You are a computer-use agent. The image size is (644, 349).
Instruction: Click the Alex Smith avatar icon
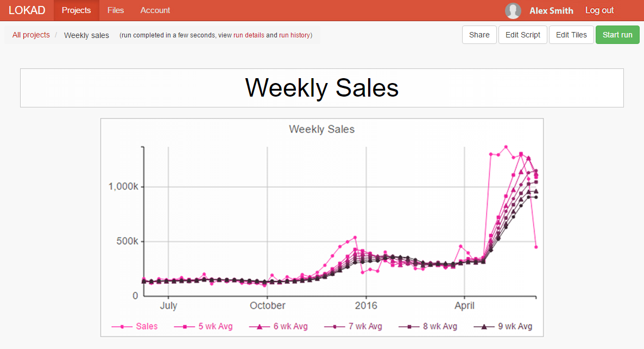coord(513,11)
